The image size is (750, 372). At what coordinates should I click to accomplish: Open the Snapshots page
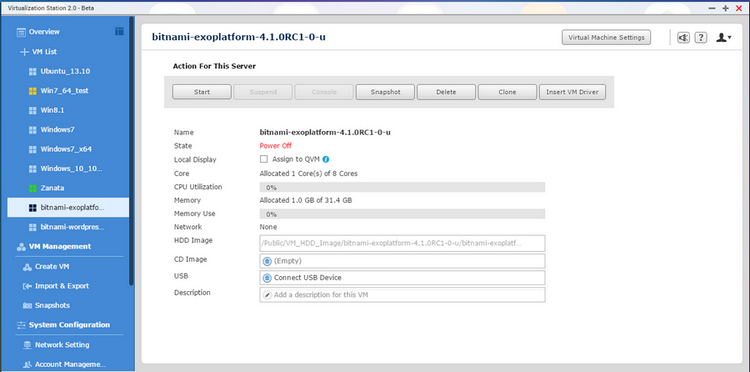[52, 306]
